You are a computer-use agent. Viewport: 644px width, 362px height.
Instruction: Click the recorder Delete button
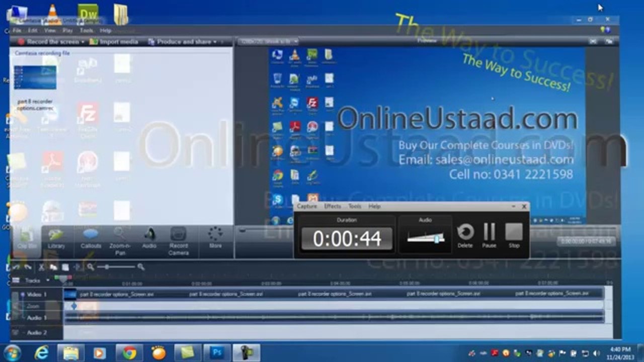point(465,235)
